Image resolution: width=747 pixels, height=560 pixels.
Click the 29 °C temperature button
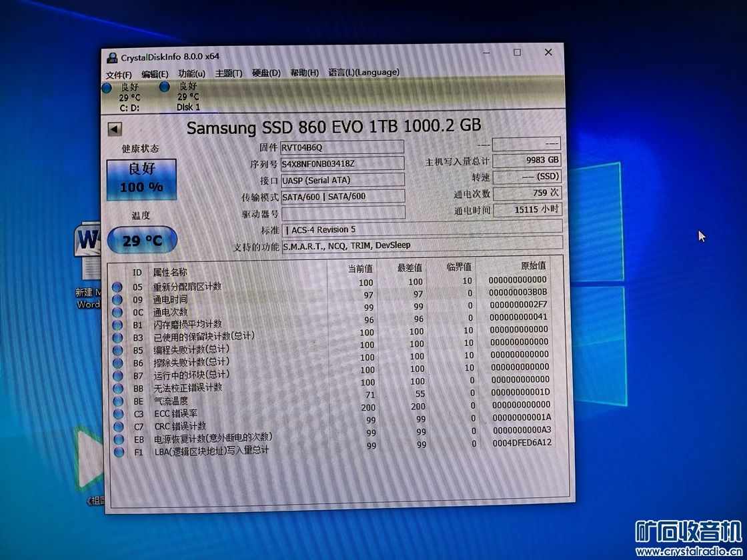click(x=142, y=239)
